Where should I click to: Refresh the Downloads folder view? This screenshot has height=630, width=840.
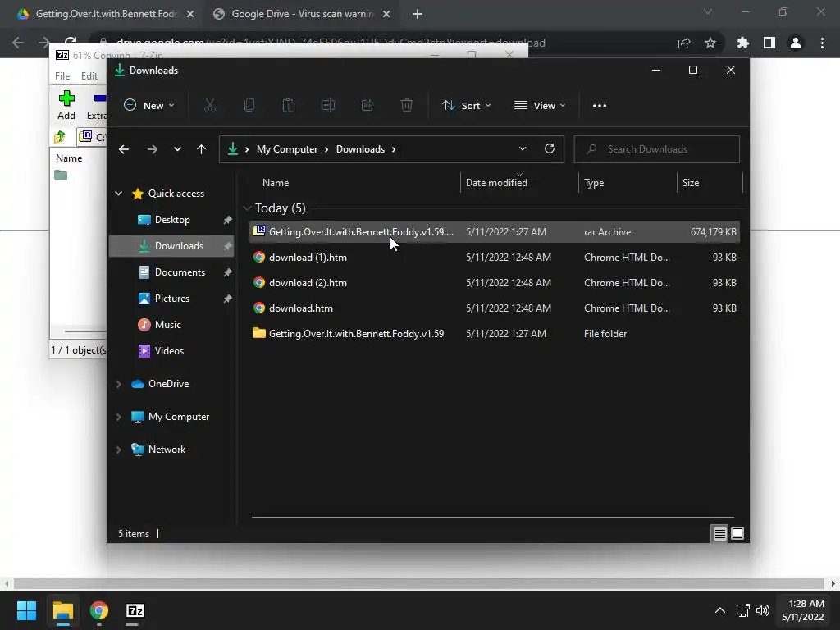click(x=549, y=149)
